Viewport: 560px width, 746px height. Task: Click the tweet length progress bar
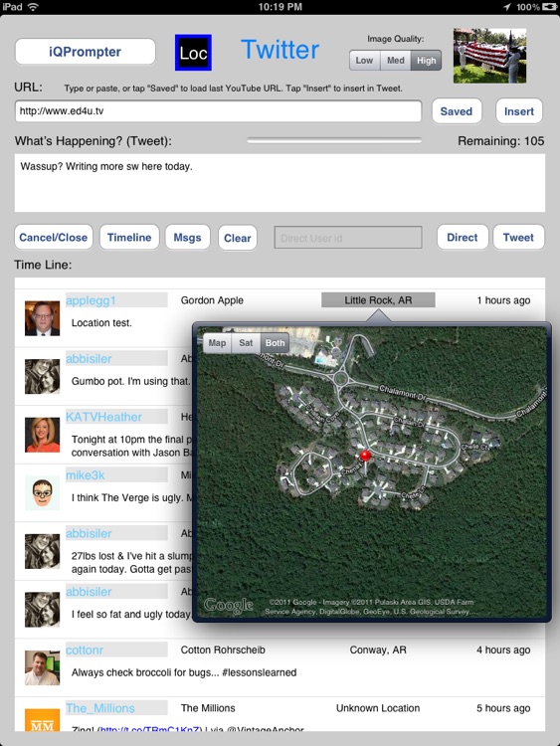(334, 140)
